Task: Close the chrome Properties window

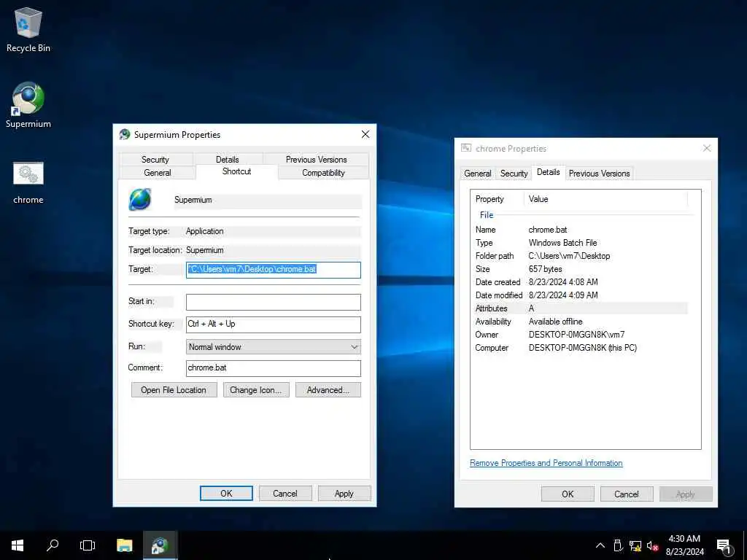Action: point(707,148)
